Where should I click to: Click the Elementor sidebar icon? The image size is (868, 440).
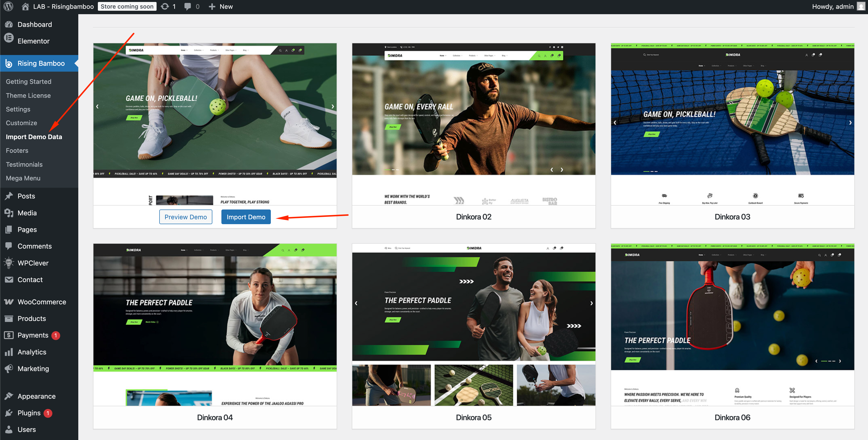pos(9,38)
